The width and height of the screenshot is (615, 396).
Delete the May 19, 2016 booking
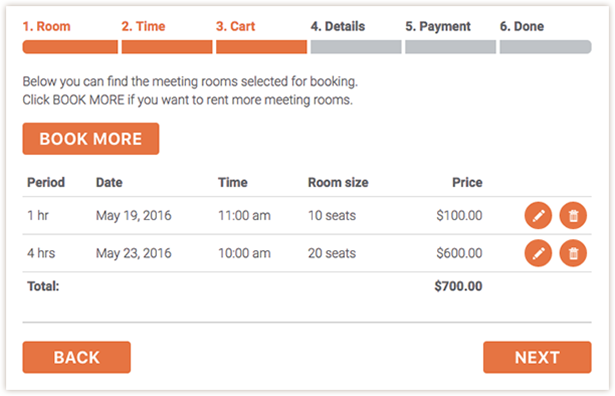pos(573,216)
